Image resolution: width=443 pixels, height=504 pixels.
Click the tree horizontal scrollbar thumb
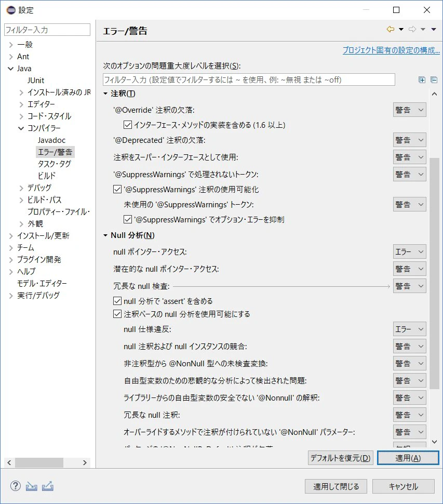pos(39,462)
